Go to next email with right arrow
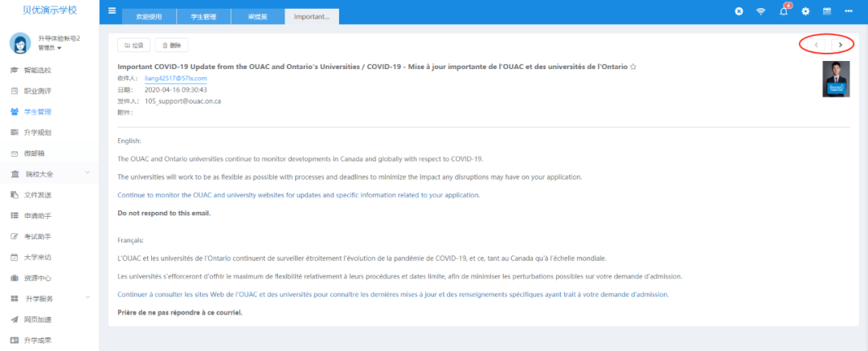Image resolution: width=868 pixels, height=351 pixels. tap(841, 45)
